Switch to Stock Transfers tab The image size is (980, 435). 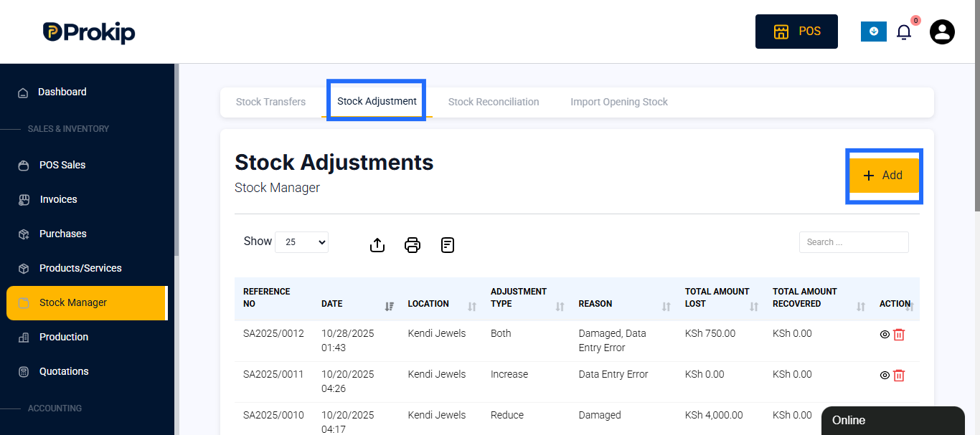[270, 102]
